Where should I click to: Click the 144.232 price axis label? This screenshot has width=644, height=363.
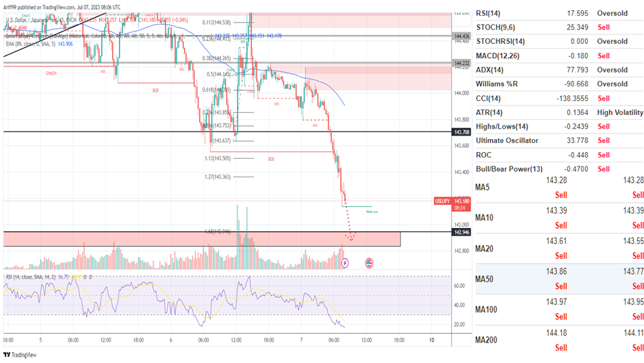461,63
